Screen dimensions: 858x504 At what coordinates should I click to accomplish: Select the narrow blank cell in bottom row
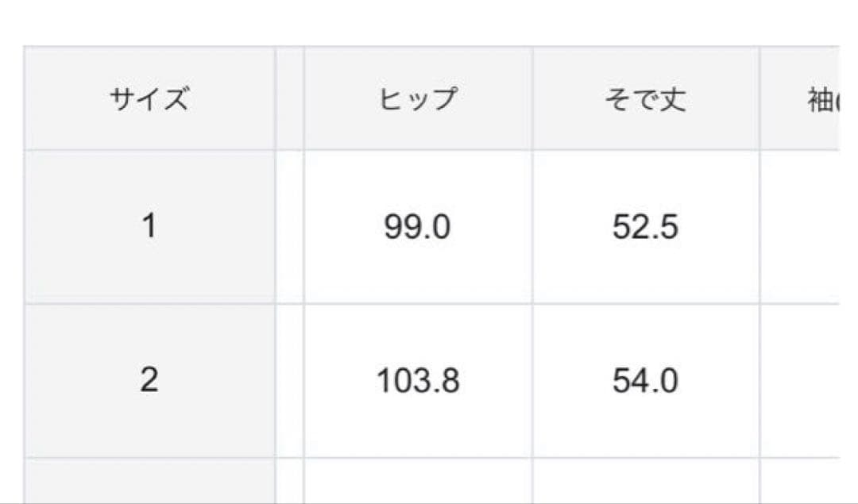pyautogui.click(x=290, y=480)
